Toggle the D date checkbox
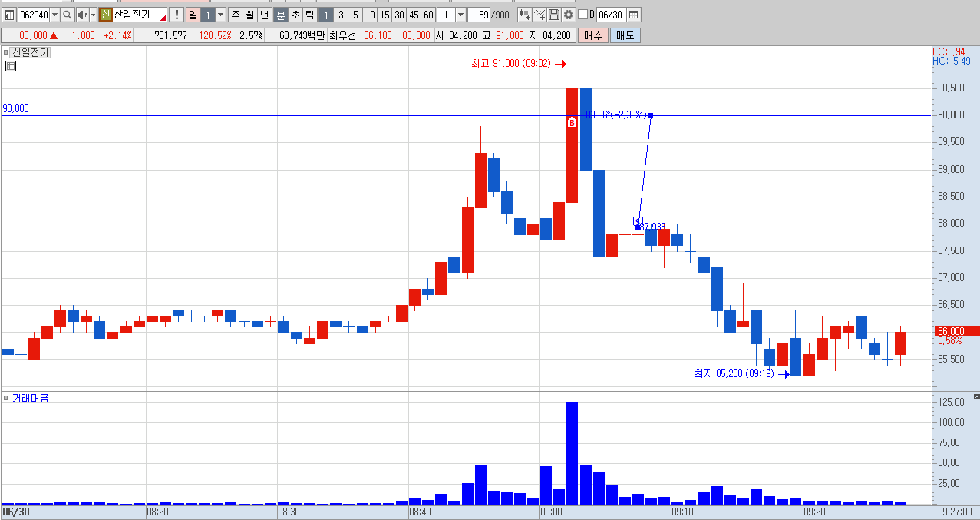The height and width of the screenshot is (520, 980). (583, 15)
